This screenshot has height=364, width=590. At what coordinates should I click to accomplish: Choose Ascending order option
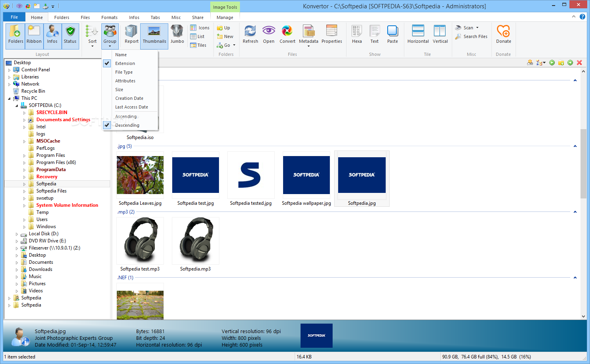click(130, 116)
